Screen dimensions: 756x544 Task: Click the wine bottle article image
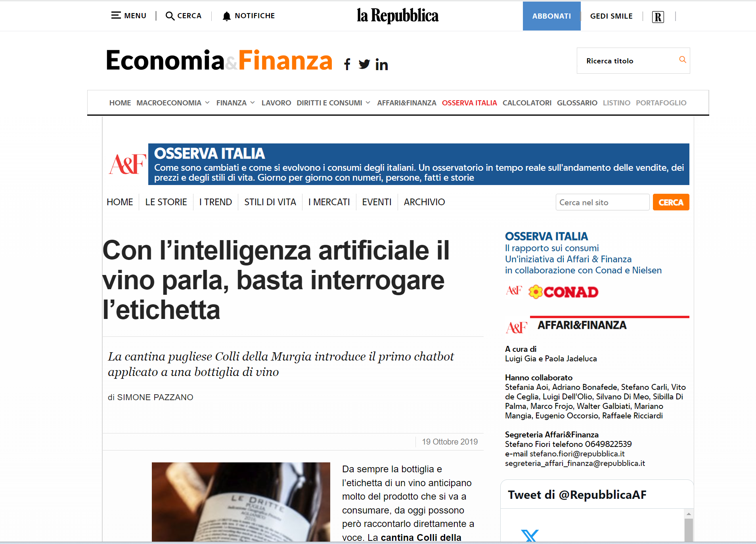241,502
